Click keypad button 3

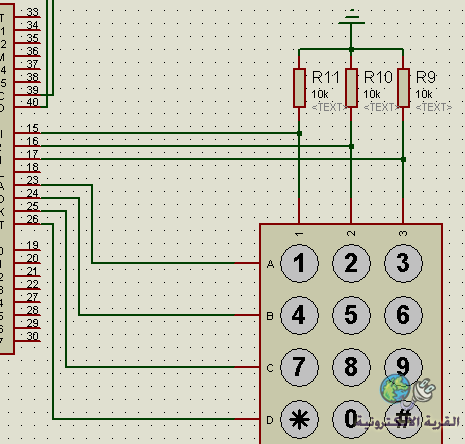pos(403,263)
